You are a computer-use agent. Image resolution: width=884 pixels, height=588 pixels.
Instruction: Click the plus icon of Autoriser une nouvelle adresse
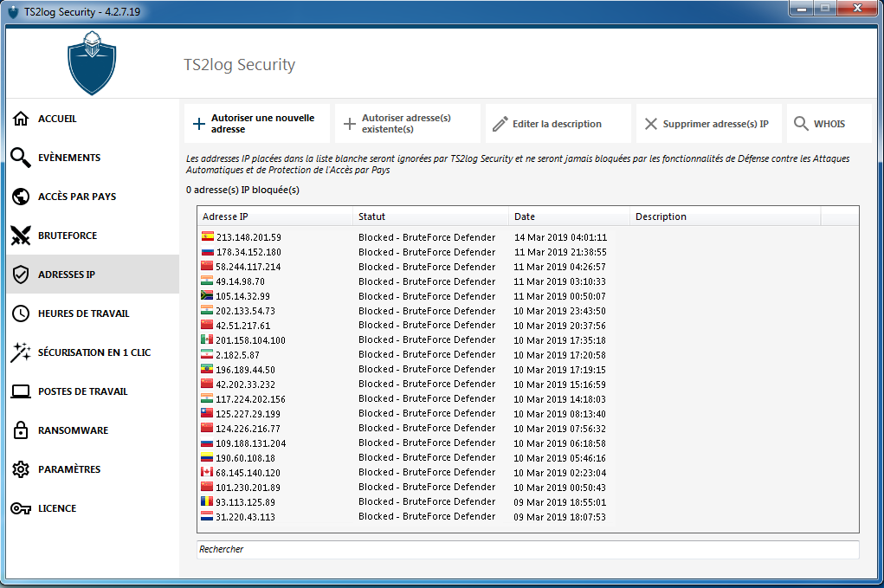coord(199,124)
